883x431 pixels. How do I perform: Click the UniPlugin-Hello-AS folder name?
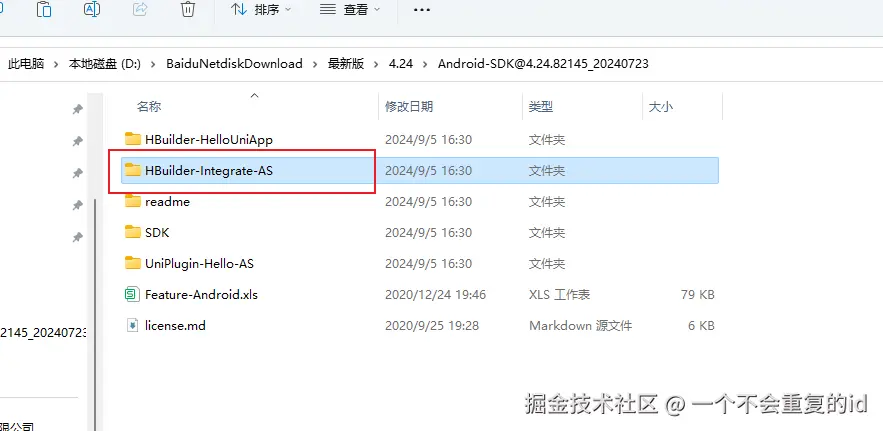click(199, 263)
